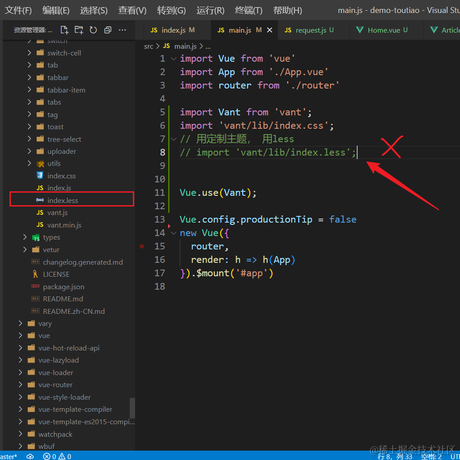Open the 查看(V) menu

(x=132, y=10)
